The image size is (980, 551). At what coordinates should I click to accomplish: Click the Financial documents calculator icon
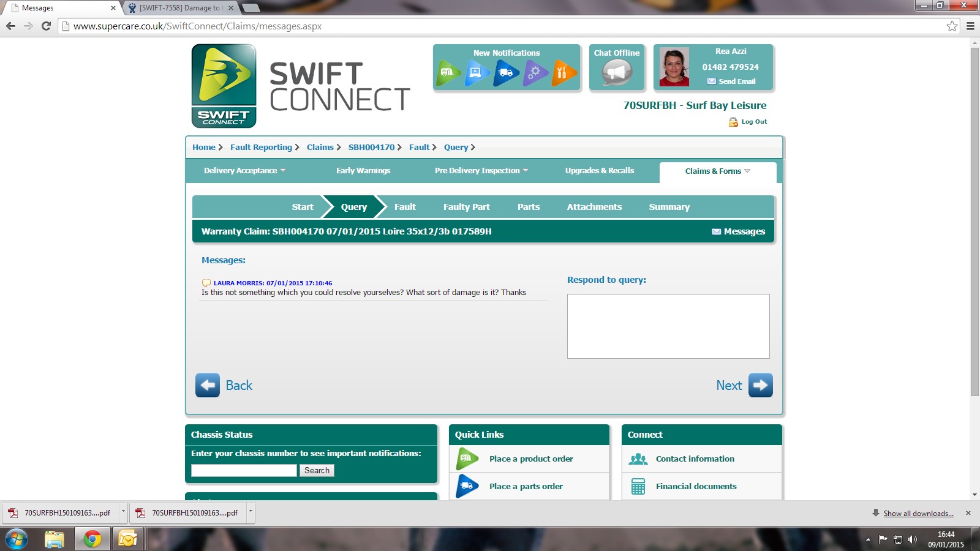pos(638,486)
